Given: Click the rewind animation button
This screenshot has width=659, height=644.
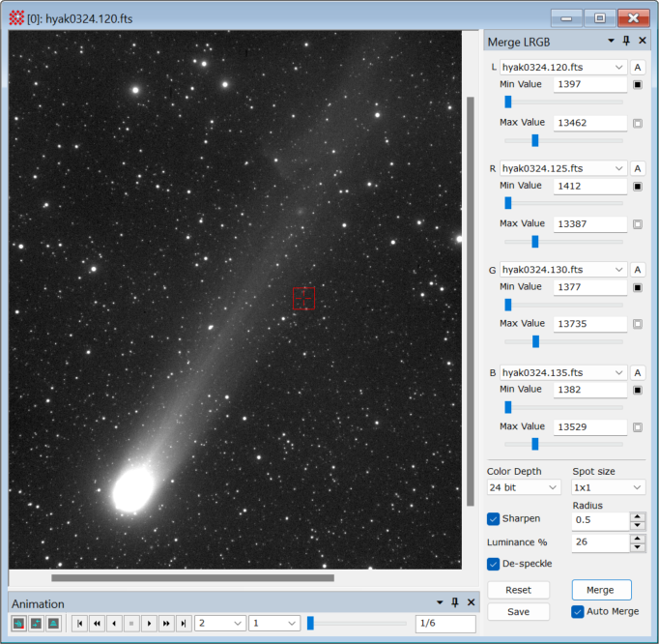Looking at the screenshot, I should [97, 624].
